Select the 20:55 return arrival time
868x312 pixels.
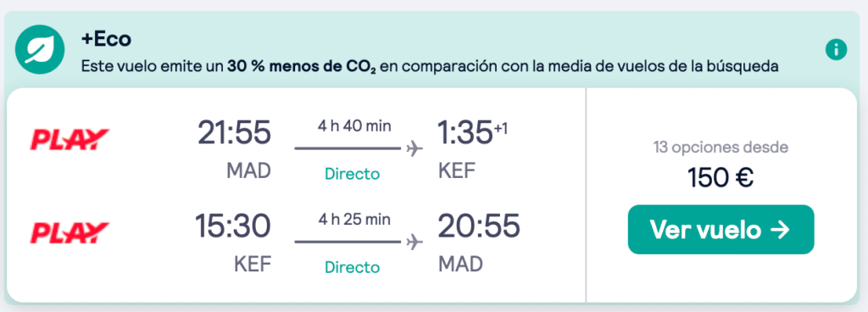pos(480,226)
